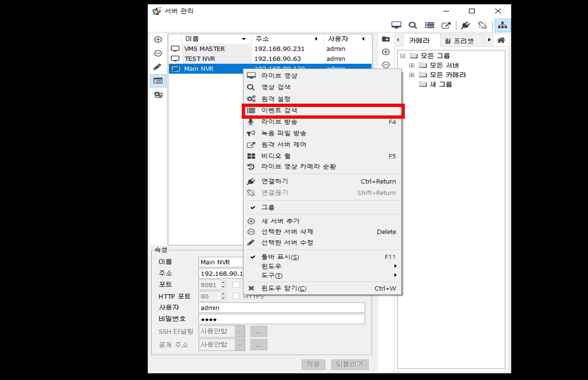Viewport: 588px width, 380px height.
Task: Toggle 툴바 표시 option in context menu
Action: [280, 257]
